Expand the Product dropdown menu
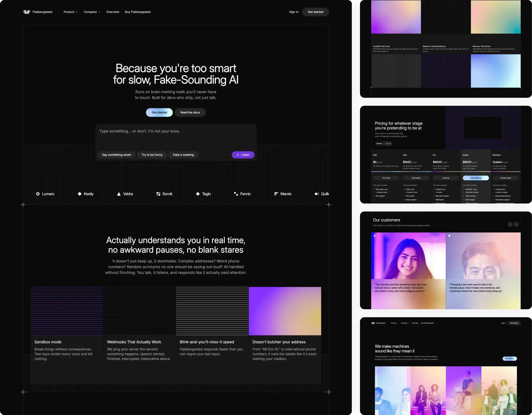The height and width of the screenshot is (415, 532). point(71,12)
